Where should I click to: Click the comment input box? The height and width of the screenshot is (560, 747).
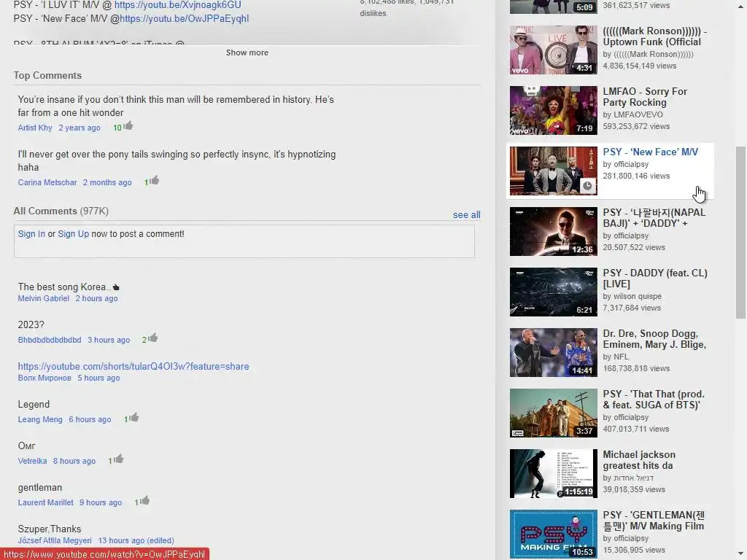click(x=244, y=241)
